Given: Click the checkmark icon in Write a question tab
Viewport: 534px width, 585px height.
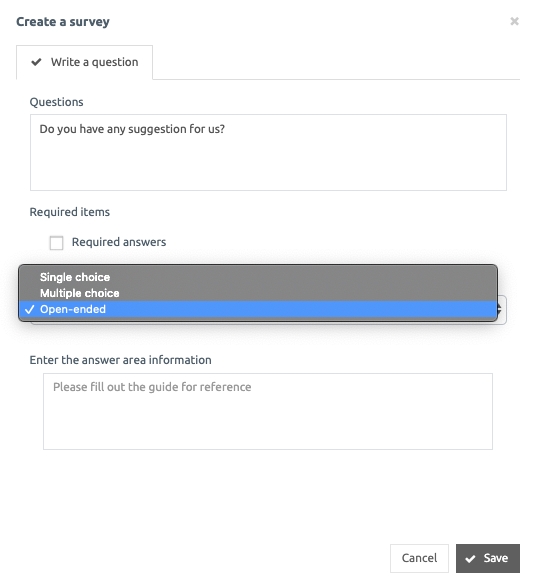Looking at the screenshot, I should click(x=36, y=62).
